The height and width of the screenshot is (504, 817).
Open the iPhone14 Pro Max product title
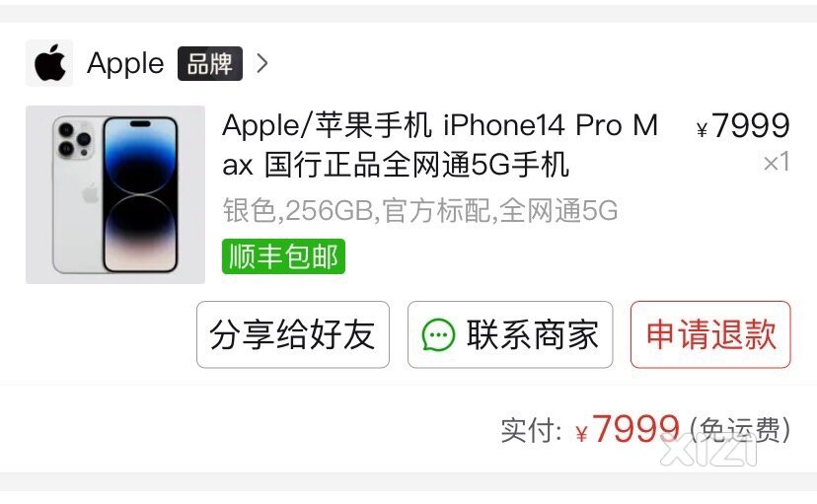point(440,145)
